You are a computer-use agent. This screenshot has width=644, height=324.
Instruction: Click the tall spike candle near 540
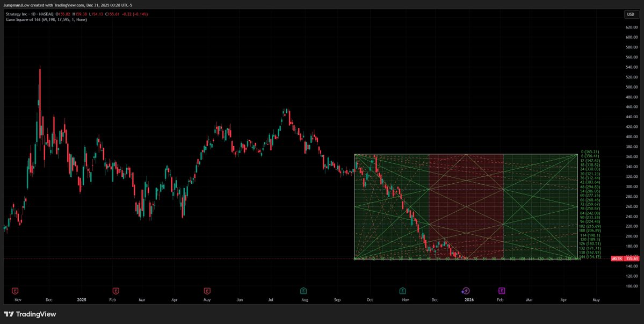coord(40,104)
